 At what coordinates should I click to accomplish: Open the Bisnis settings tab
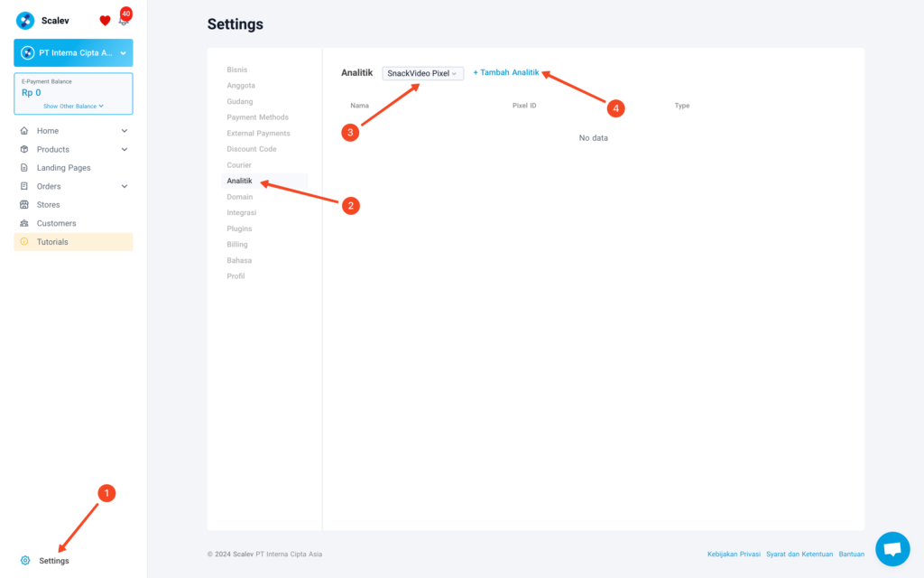click(237, 70)
